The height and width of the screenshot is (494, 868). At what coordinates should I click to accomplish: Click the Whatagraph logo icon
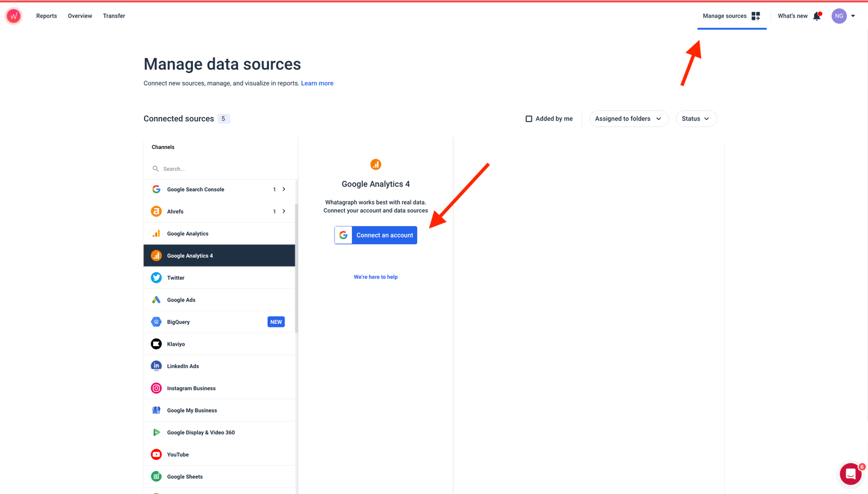[x=13, y=16]
